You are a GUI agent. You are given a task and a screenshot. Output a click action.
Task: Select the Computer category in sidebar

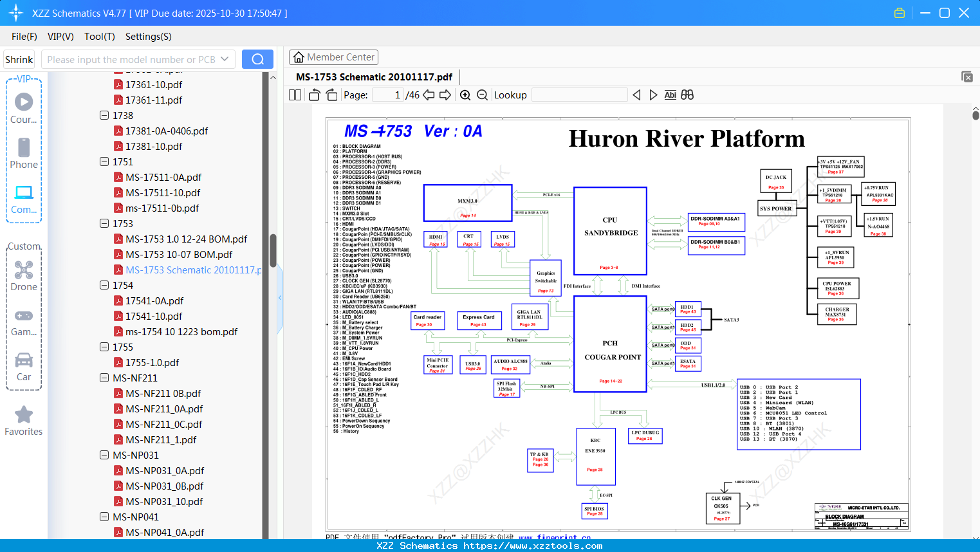(24, 199)
